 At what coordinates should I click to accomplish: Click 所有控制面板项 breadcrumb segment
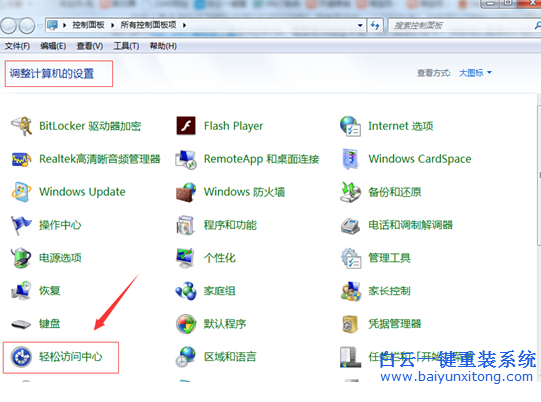pos(148,25)
